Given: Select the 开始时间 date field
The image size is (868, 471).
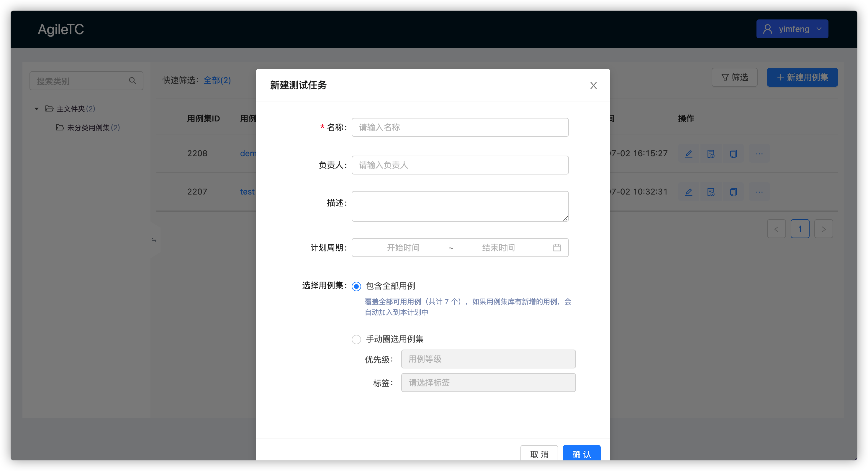Looking at the screenshot, I should pos(403,248).
